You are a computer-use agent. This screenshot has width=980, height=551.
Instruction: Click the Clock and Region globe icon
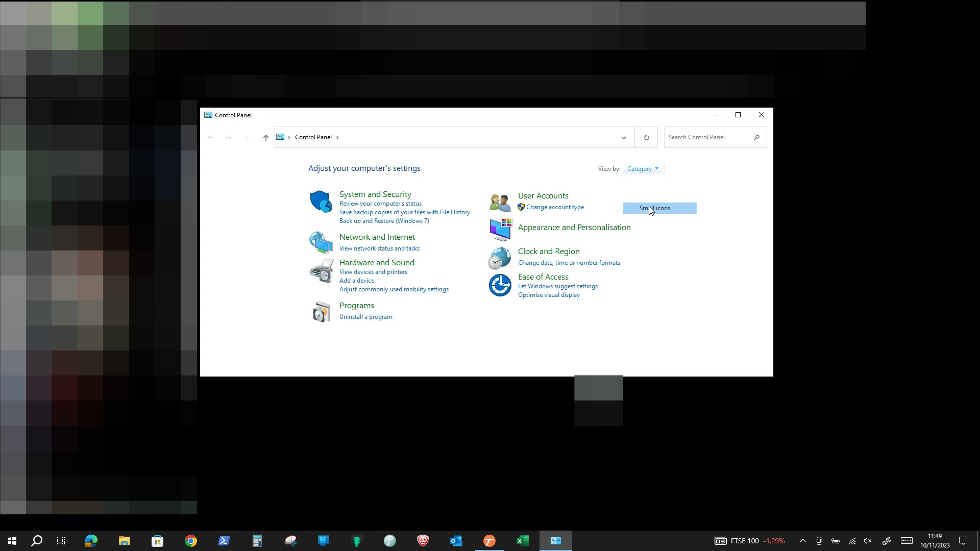pos(499,258)
